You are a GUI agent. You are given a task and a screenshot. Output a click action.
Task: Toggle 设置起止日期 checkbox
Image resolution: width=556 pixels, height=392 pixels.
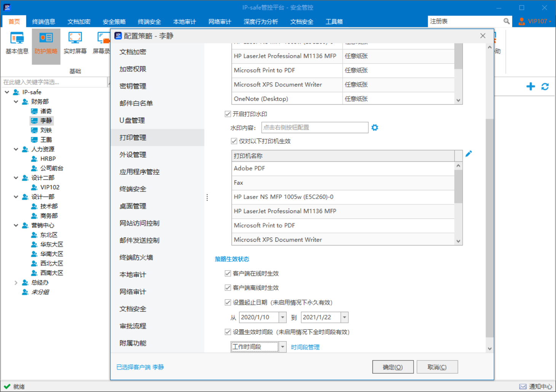(228, 303)
